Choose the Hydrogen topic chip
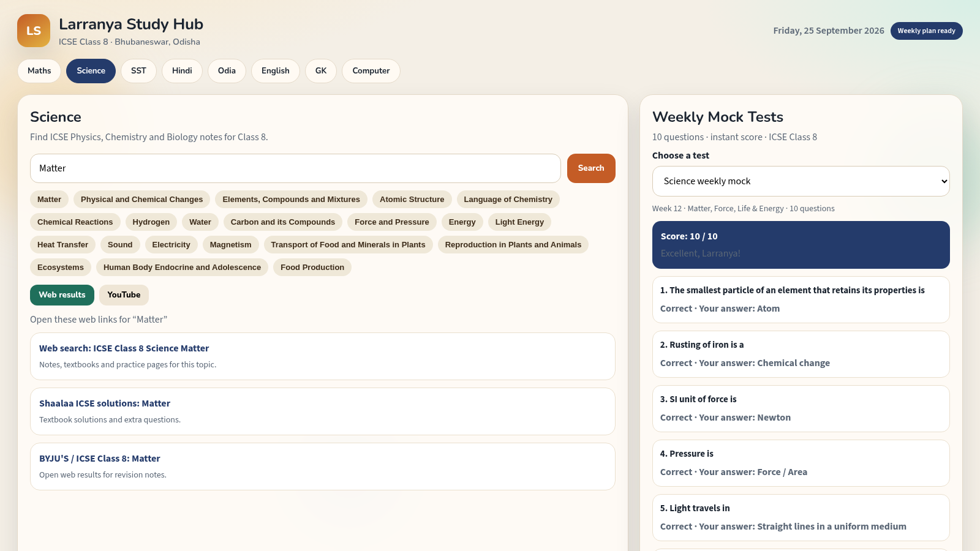 [x=151, y=222]
